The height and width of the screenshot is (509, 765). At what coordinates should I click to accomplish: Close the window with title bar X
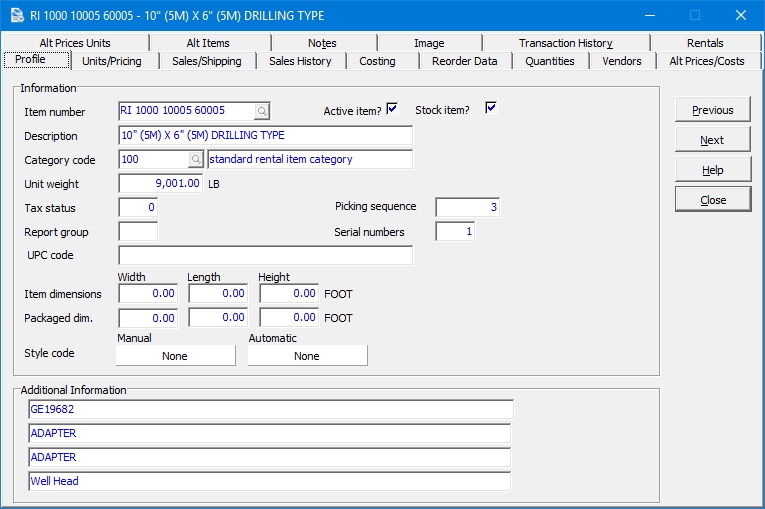coord(741,15)
